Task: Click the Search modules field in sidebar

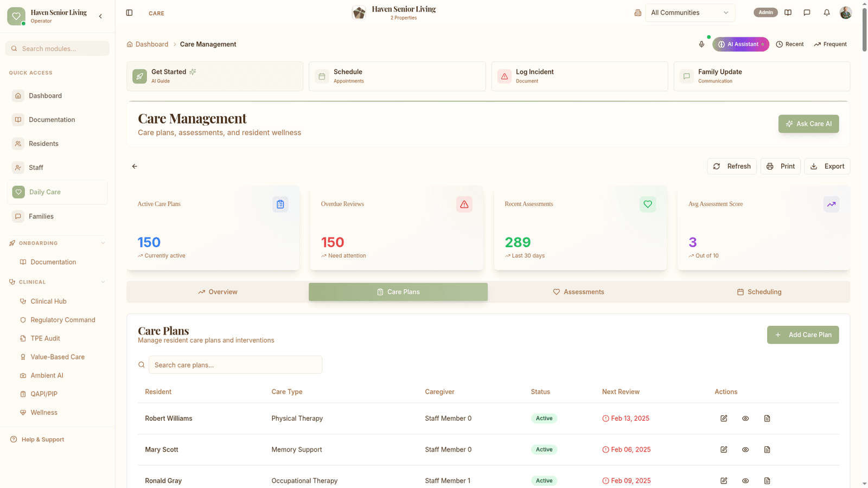Action: tap(58, 48)
